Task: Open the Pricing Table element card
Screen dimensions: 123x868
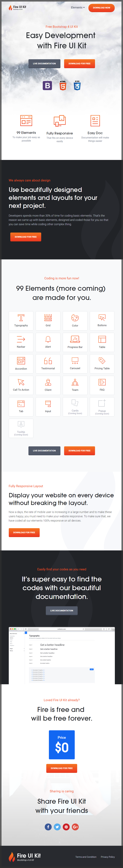Action: coord(102,364)
